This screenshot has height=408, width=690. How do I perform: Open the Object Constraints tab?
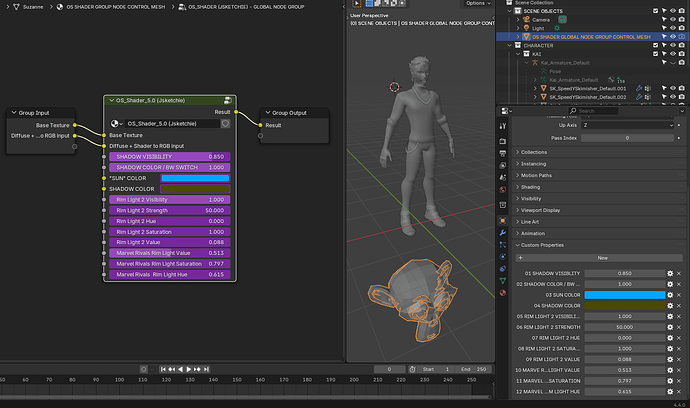pyautogui.click(x=503, y=268)
